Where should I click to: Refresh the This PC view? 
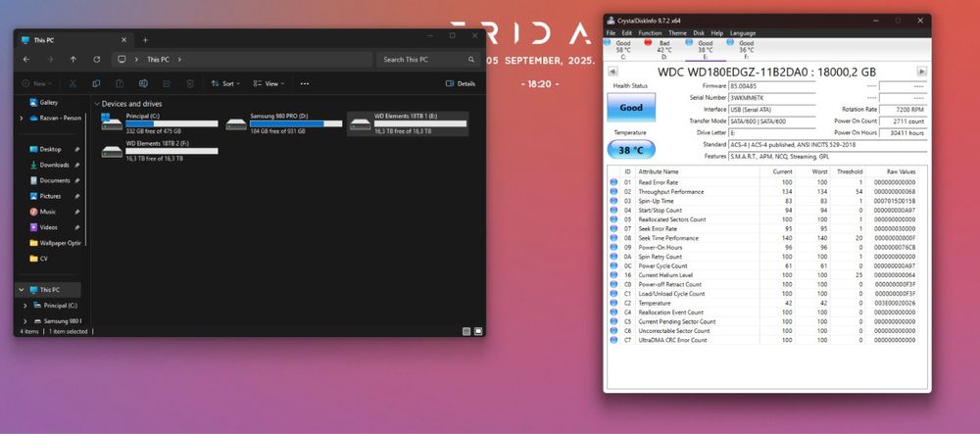tap(96, 60)
